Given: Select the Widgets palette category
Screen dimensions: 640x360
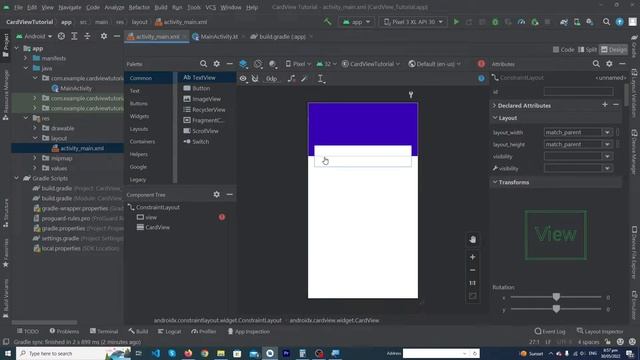Looking at the screenshot, I should (139, 116).
